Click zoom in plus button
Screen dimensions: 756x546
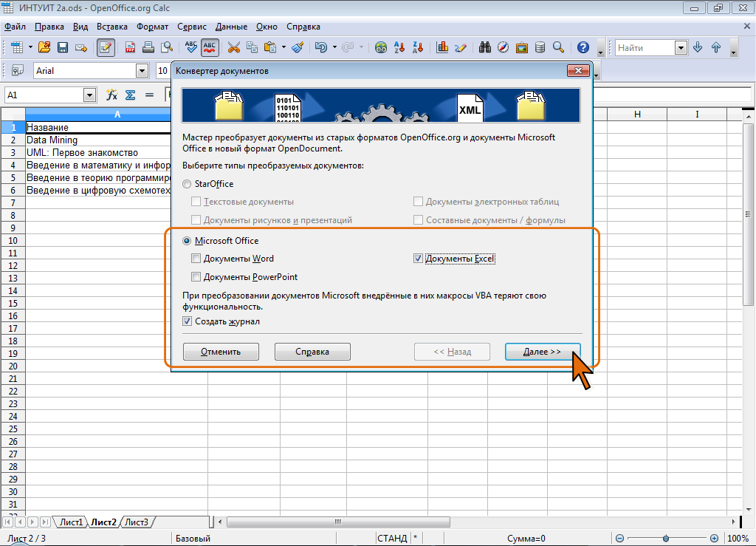(714, 539)
